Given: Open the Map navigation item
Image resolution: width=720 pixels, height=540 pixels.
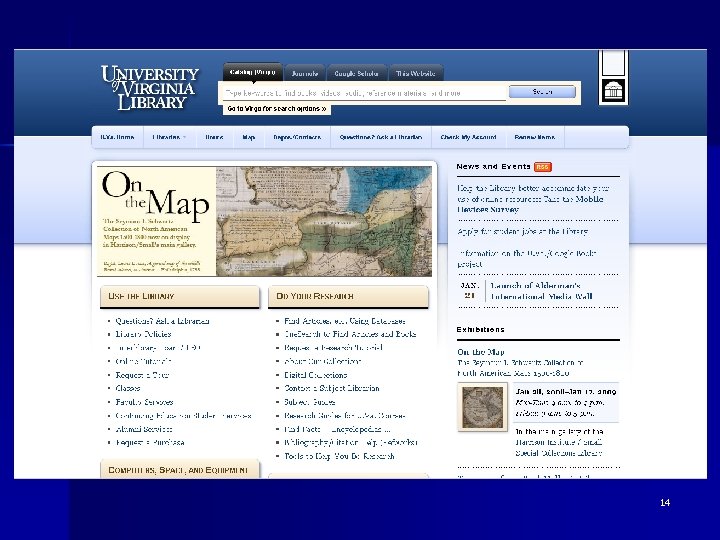Looking at the screenshot, I should pyautogui.click(x=248, y=137).
